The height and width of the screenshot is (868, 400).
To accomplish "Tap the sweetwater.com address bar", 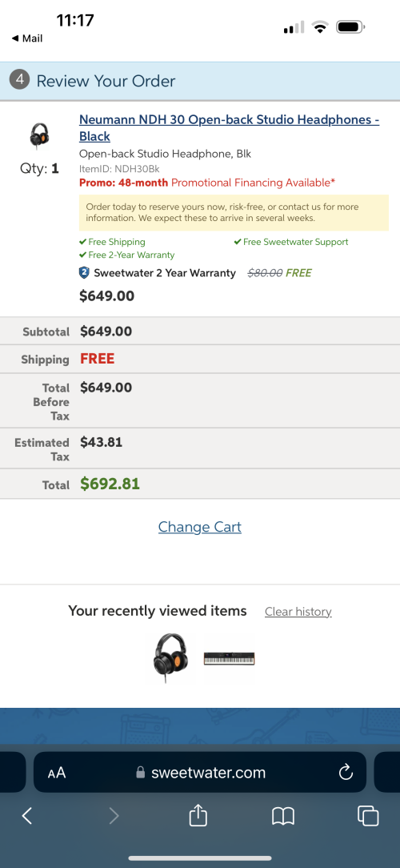I will pos(200,772).
